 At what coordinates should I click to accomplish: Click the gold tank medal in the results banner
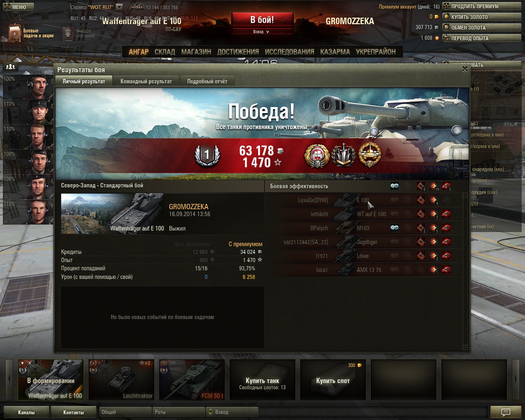(x=370, y=155)
